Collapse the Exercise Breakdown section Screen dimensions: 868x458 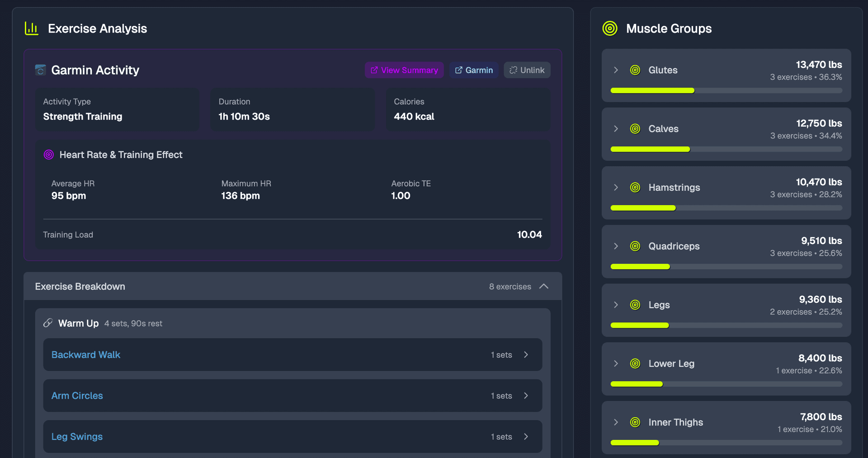pyautogui.click(x=544, y=286)
